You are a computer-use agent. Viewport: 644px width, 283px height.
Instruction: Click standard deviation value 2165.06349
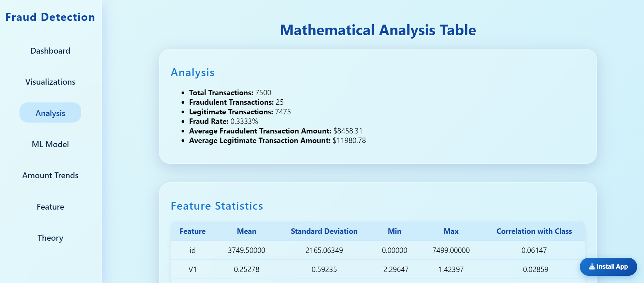[324, 250]
